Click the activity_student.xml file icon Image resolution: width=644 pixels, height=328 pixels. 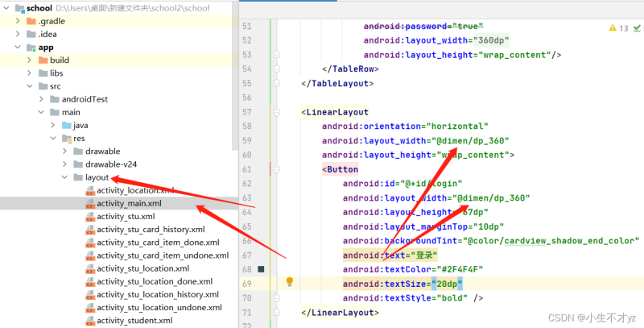90,321
